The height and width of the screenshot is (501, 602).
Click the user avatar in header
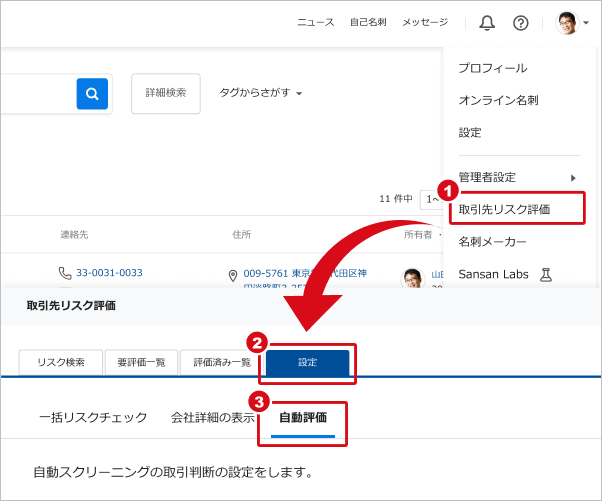pyautogui.click(x=567, y=22)
